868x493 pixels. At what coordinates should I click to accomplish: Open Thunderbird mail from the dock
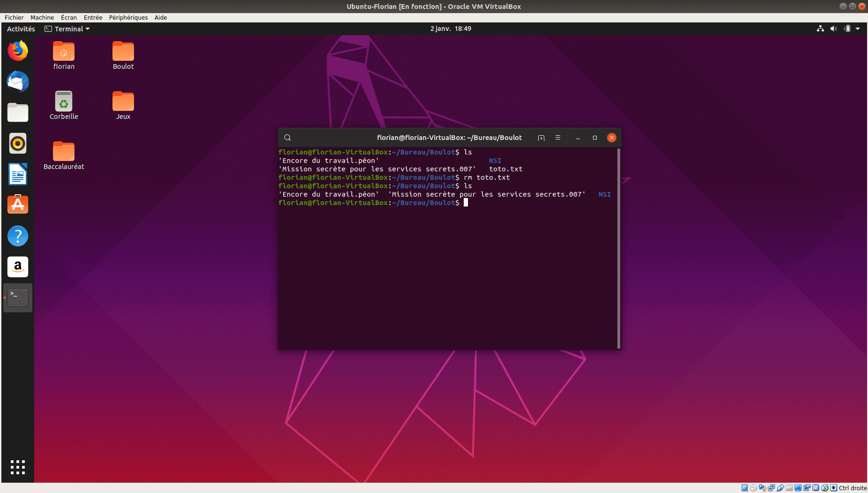point(18,82)
